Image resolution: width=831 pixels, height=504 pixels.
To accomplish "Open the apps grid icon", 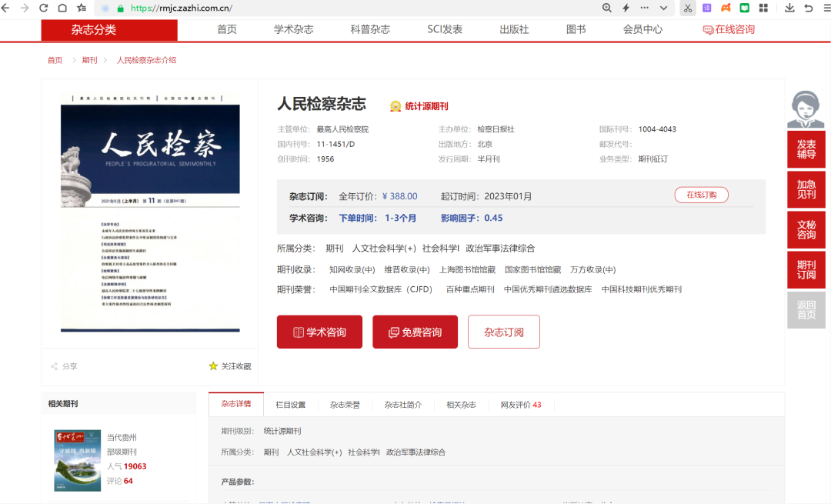I will click(764, 8).
